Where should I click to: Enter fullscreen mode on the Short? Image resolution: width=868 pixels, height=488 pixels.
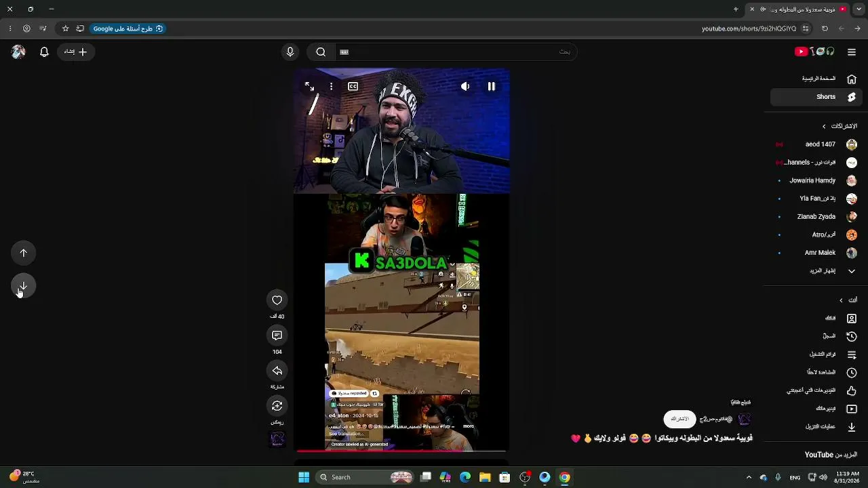click(309, 87)
